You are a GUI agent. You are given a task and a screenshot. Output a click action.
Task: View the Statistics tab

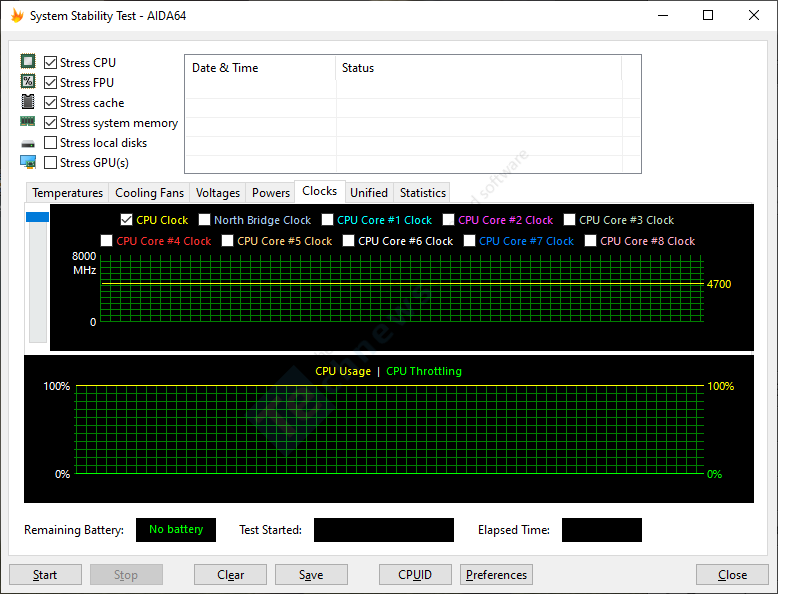tap(423, 193)
